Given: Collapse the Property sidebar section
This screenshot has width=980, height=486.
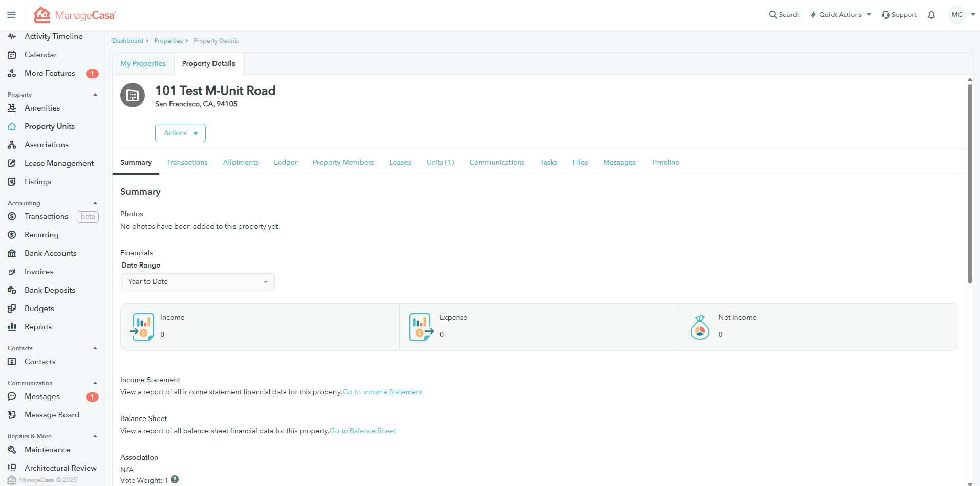Looking at the screenshot, I should [x=95, y=95].
